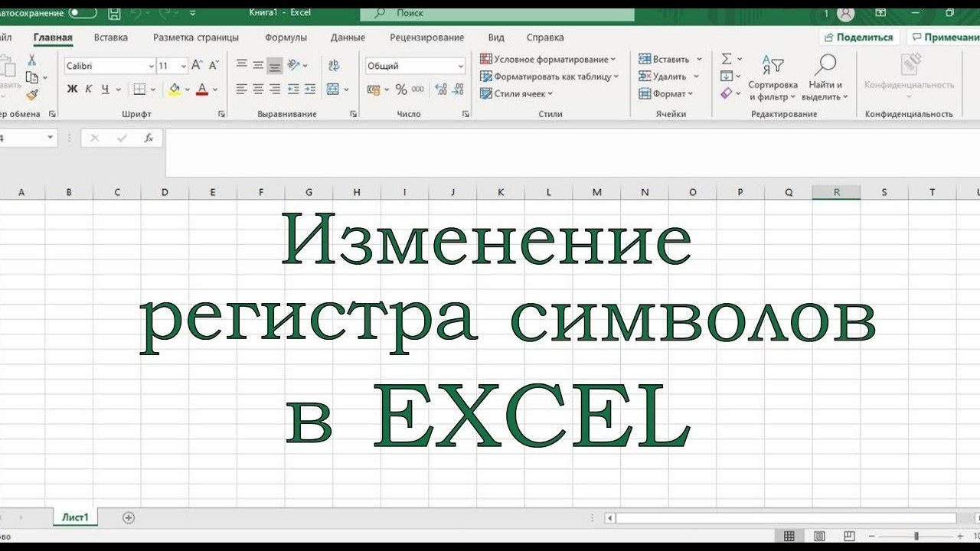Apply percent style format
This screenshot has height=551, width=980.
point(401,90)
